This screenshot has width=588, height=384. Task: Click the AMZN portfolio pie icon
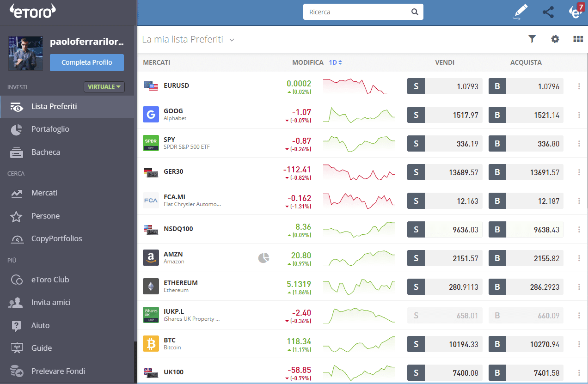click(x=263, y=258)
